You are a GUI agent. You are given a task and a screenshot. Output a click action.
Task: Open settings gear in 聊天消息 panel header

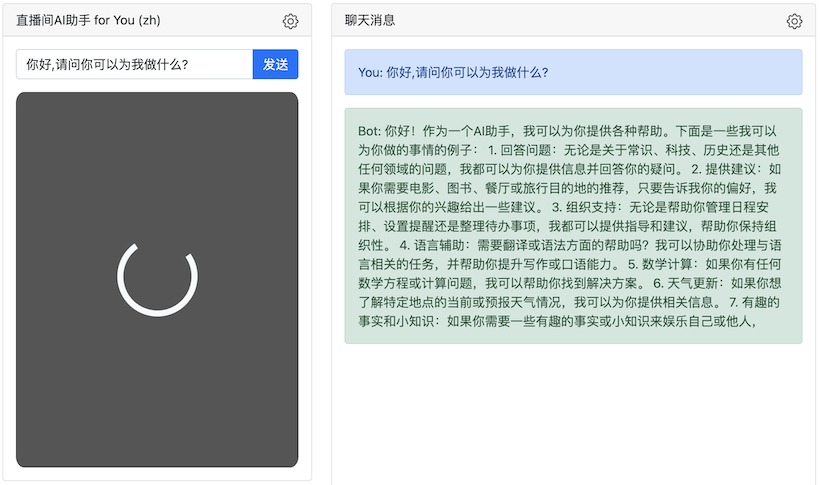click(794, 21)
